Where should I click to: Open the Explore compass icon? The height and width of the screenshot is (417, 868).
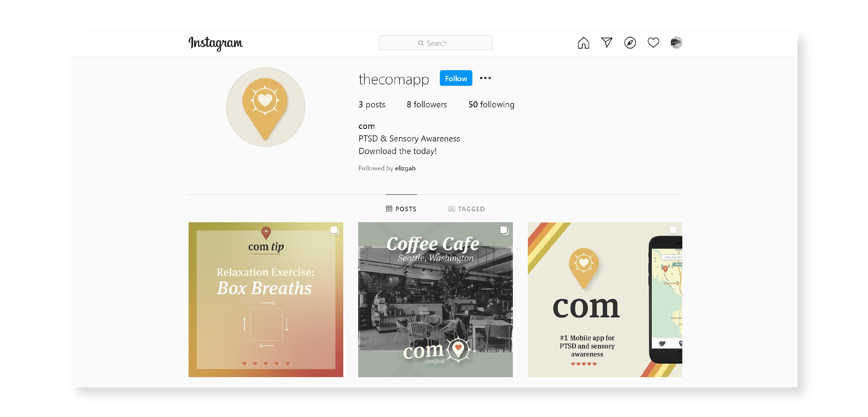click(630, 43)
